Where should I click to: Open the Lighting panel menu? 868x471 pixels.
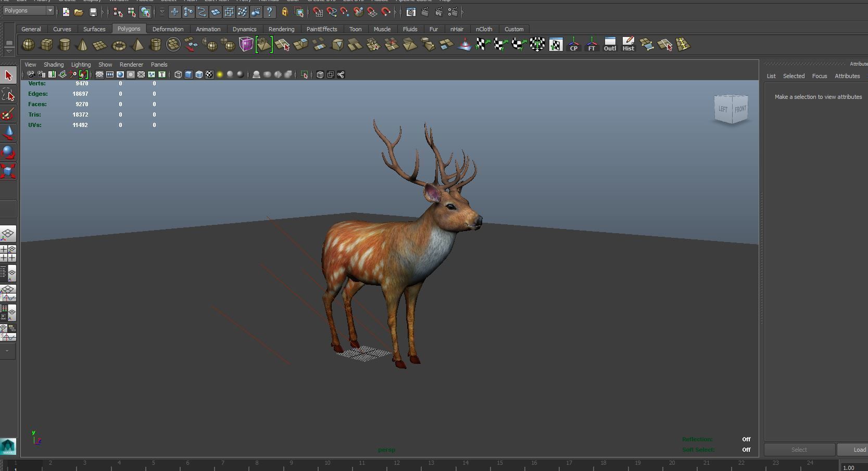click(x=81, y=65)
